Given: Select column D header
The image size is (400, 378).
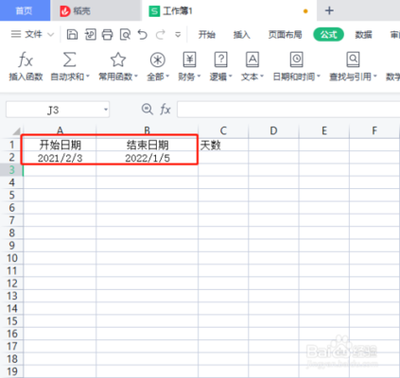Looking at the screenshot, I should pyautogui.click(x=274, y=130).
